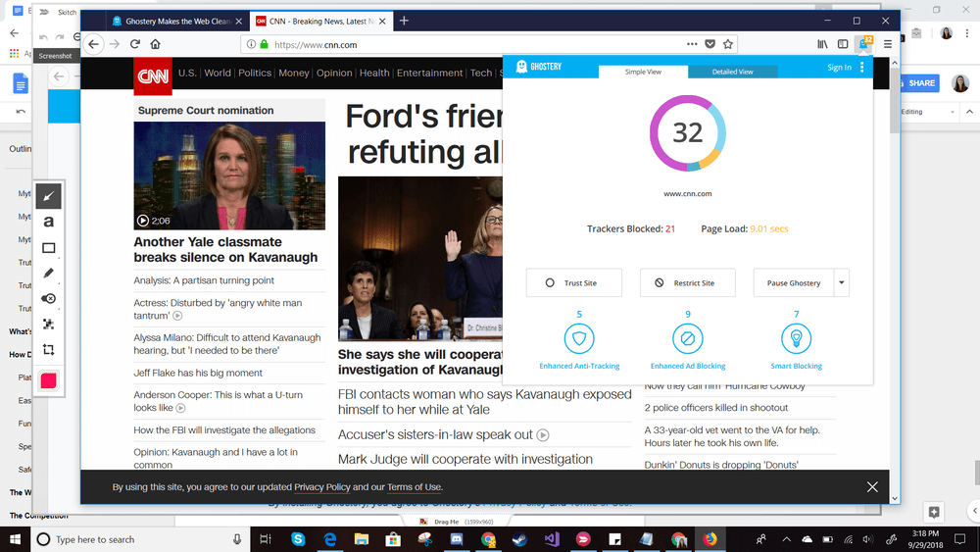Open File Explorer from the taskbar

click(362, 539)
